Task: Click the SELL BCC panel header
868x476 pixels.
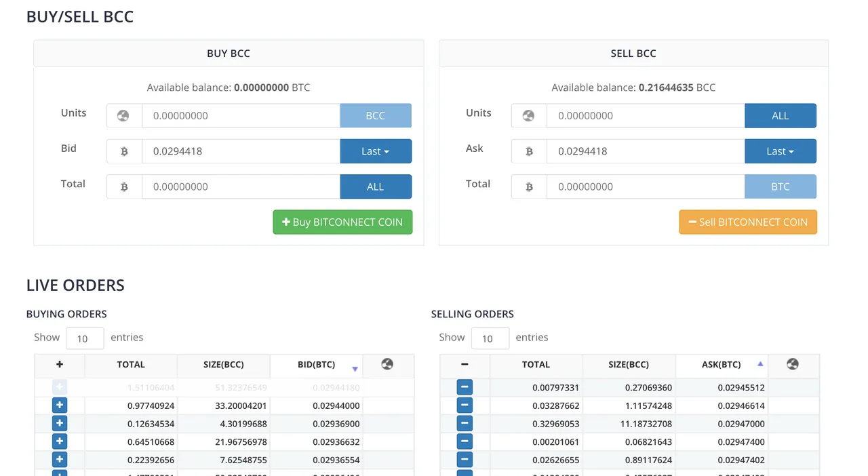Action: pyautogui.click(x=633, y=54)
